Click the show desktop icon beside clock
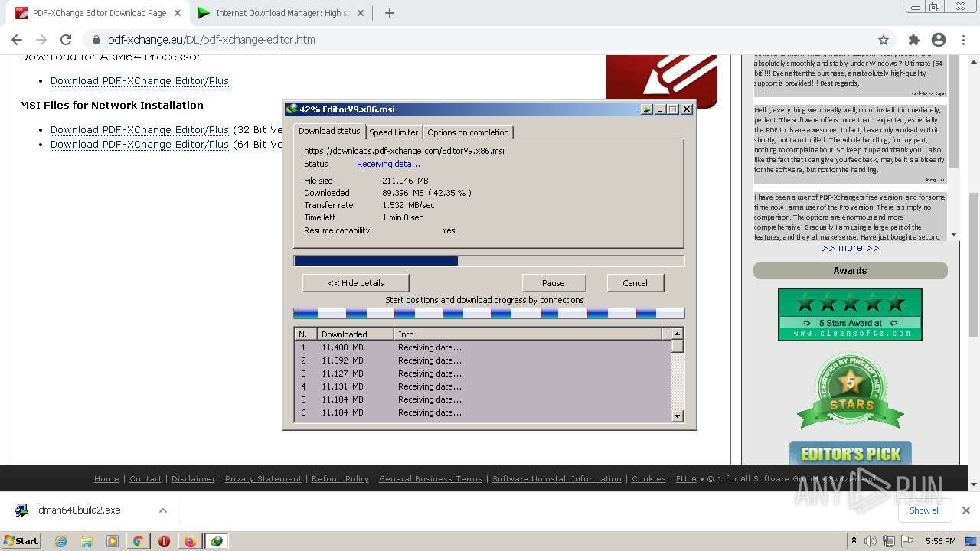This screenshot has width=980, height=551. [x=972, y=541]
